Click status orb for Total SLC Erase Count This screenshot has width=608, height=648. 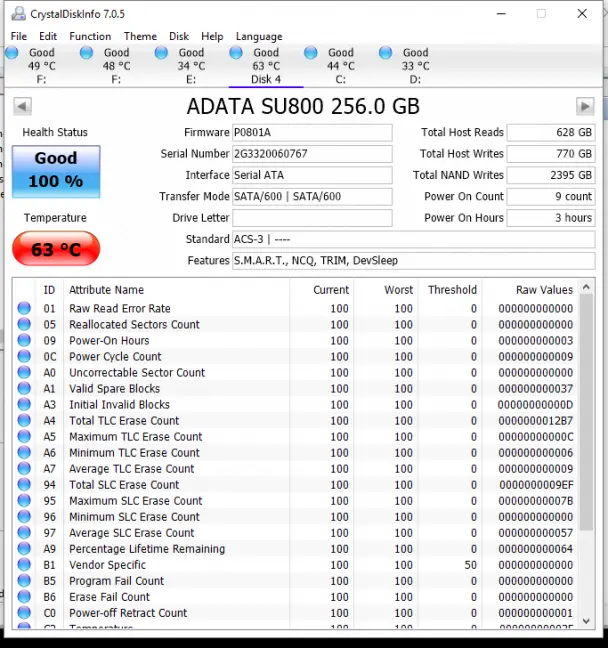coord(24,484)
